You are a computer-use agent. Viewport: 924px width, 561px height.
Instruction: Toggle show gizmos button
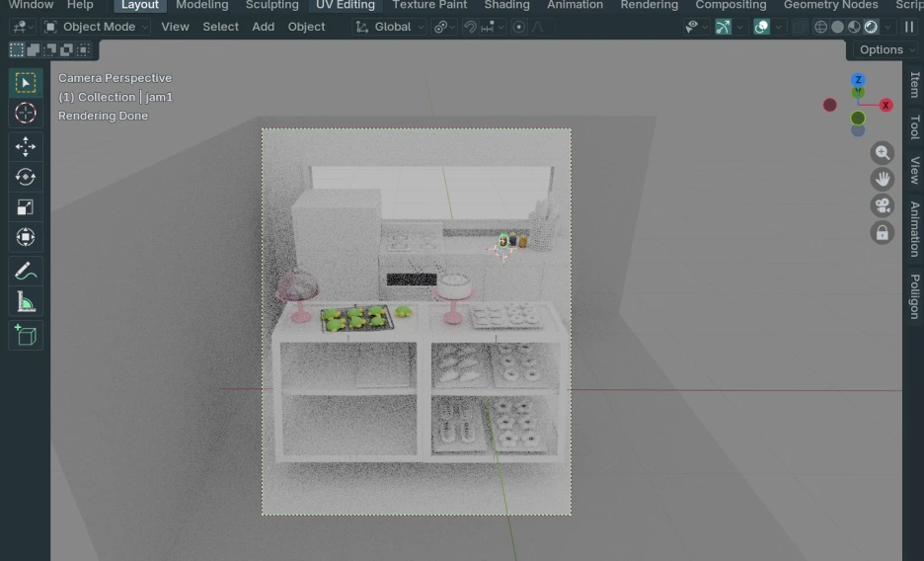(723, 27)
